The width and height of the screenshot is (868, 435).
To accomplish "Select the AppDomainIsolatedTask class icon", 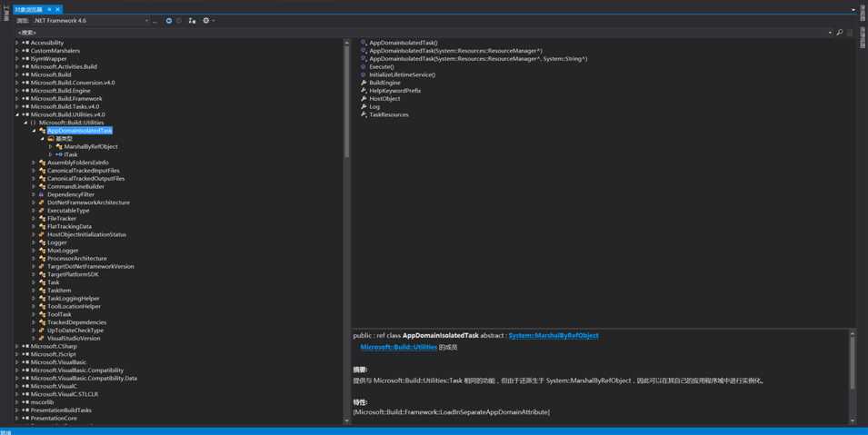I will point(42,131).
